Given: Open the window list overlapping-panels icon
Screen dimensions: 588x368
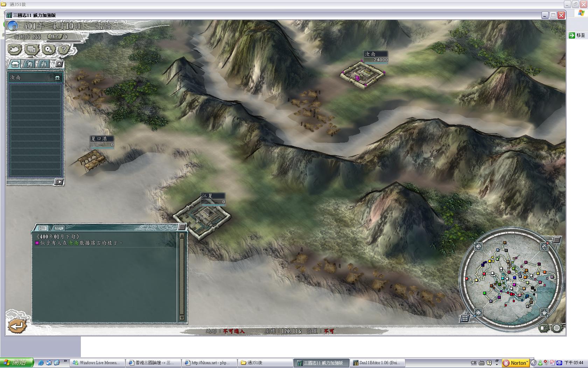Looking at the screenshot, I should click(x=31, y=49).
